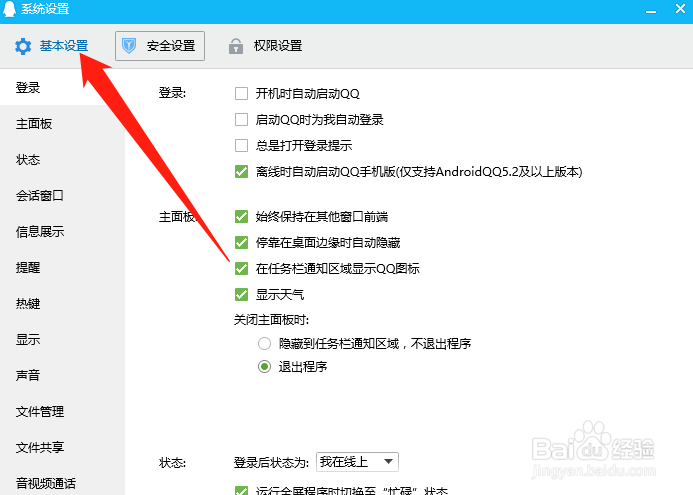
Task: Switch to the 安全设置 tab
Action: pyautogui.click(x=160, y=46)
